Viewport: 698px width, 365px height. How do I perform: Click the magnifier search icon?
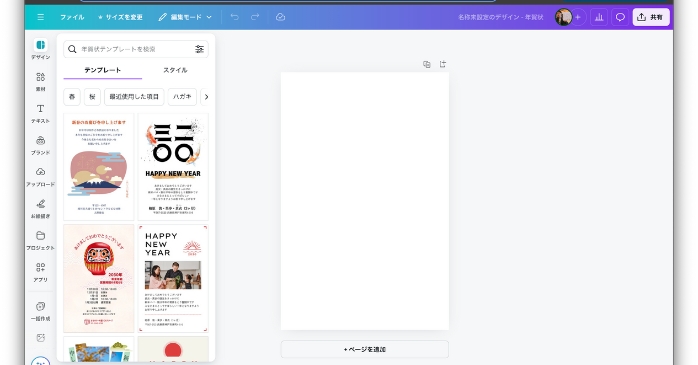[72, 49]
